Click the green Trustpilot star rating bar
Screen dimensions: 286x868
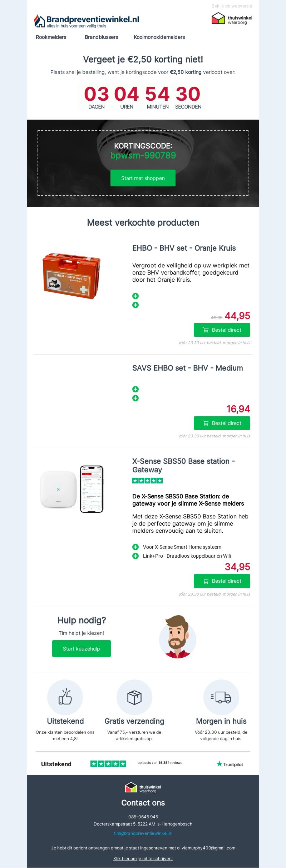(108, 764)
